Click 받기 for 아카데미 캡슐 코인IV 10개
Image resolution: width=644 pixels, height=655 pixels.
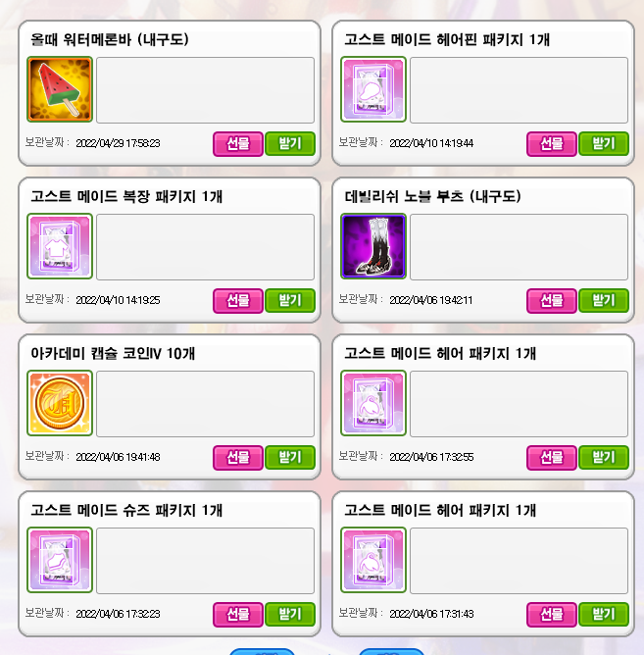pos(290,457)
